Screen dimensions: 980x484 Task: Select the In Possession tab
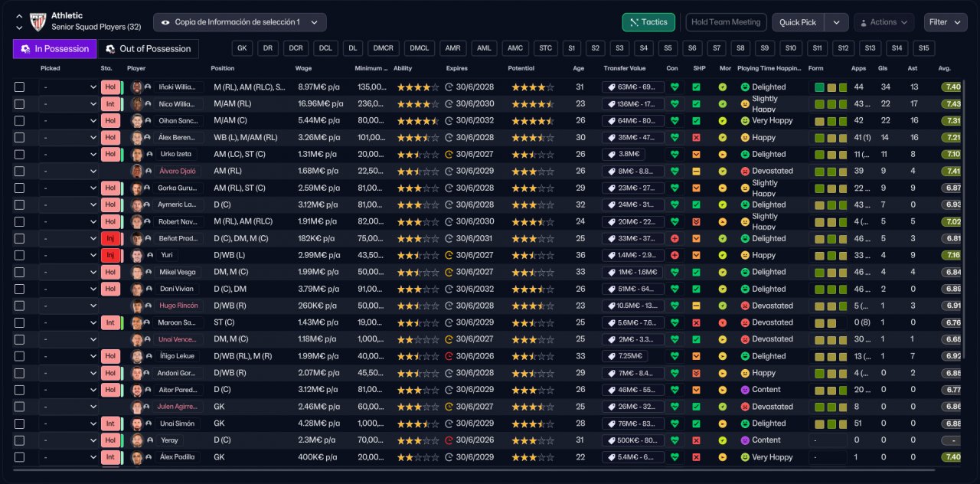(55, 49)
